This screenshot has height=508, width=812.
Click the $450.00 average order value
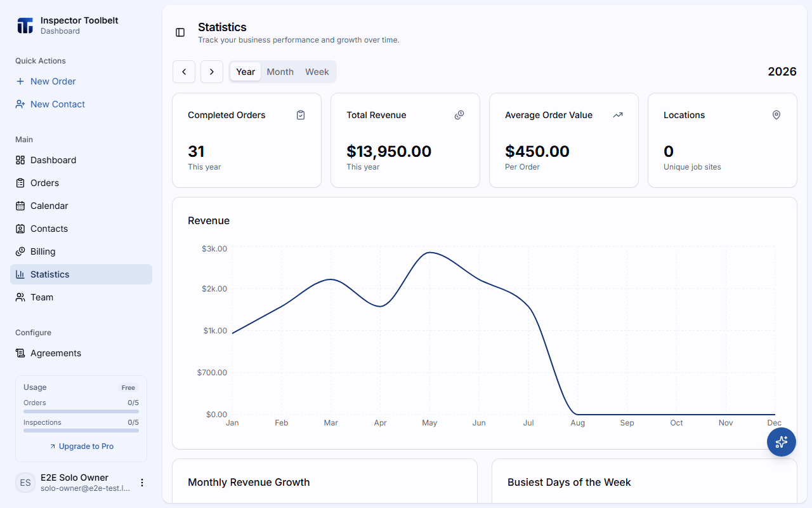(537, 151)
